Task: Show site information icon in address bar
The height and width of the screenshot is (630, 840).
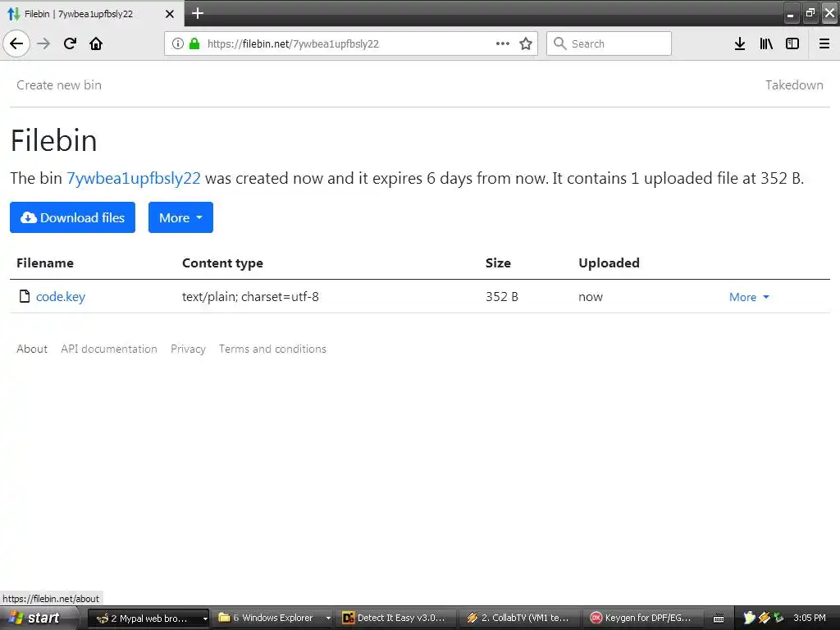Action: pos(178,43)
